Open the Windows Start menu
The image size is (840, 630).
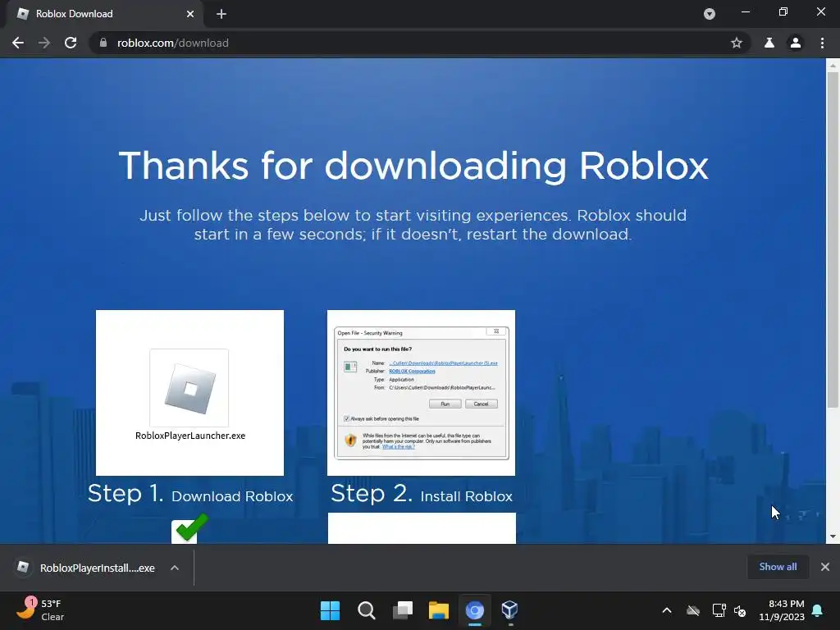(330, 610)
